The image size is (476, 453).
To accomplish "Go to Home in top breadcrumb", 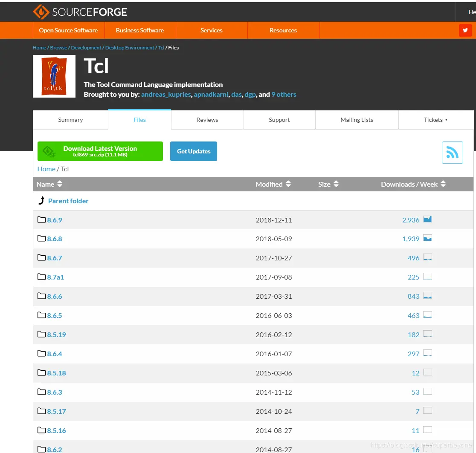I will tap(40, 48).
